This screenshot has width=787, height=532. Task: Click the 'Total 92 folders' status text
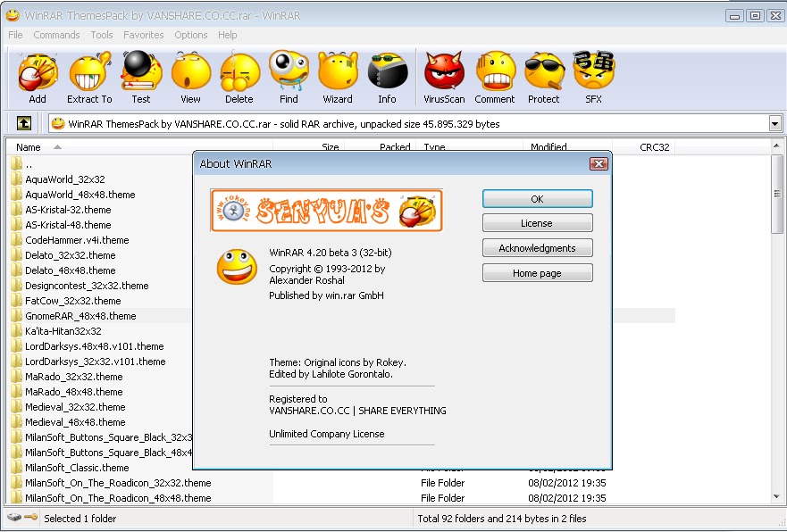pos(501,518)
